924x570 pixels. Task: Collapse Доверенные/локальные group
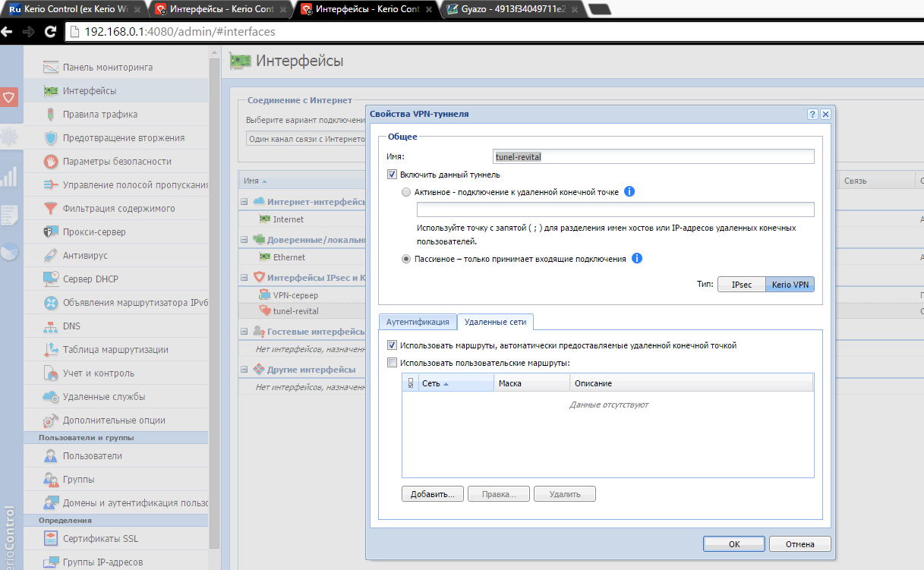(x=244, y=240)
